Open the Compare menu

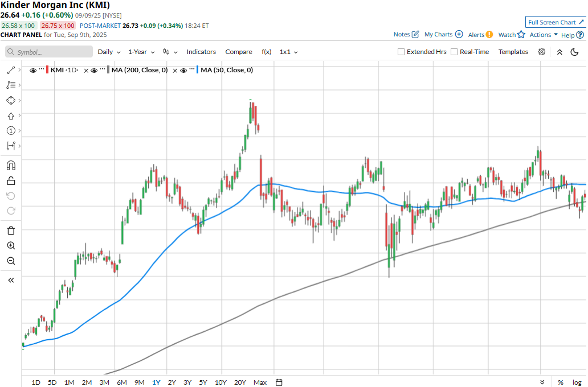click(x=239, y=52)
